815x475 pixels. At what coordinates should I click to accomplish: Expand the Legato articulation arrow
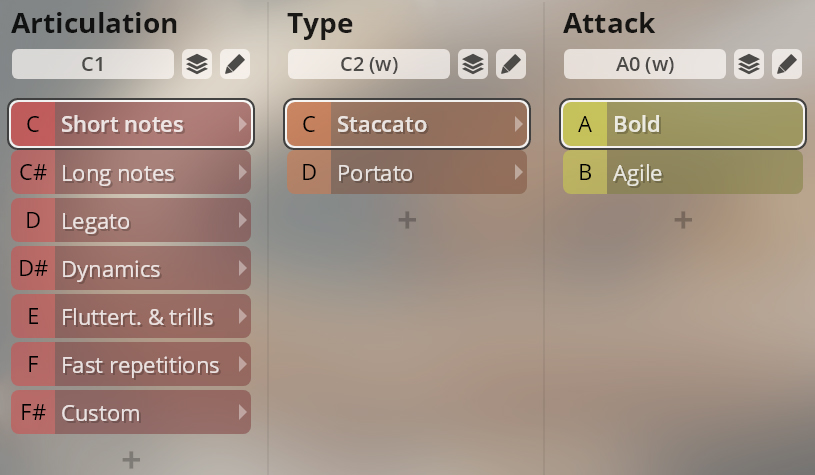point(242,220)
